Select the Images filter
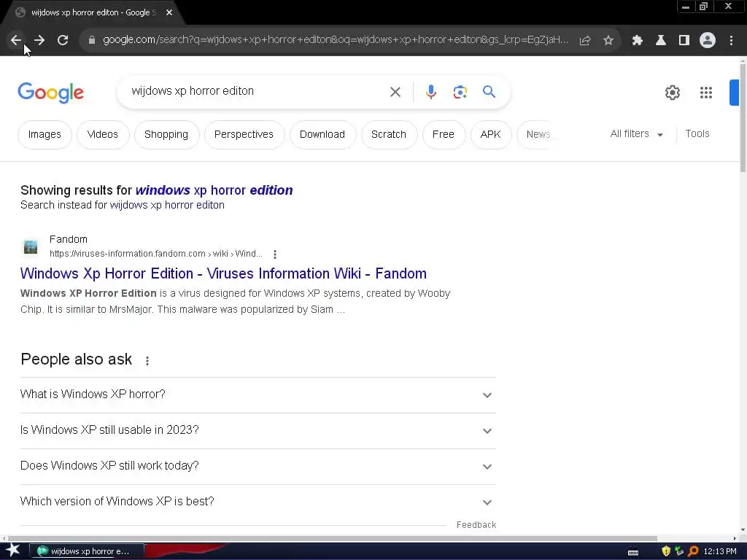This screenshot has height=560, width=747. [44, 135]
